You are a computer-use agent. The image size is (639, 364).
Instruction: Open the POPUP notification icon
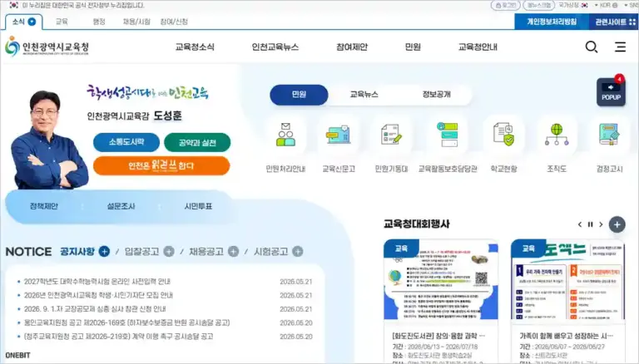pos(611,92)
